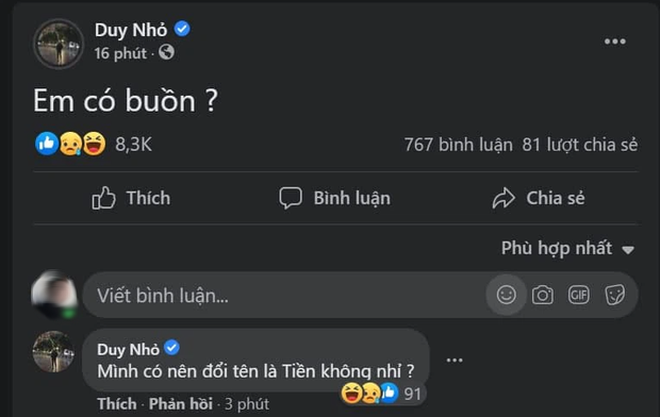Viewport: 660px width, 417px height.
Task: Click the Bình luận comment button
Action: [x=335, y=198]
